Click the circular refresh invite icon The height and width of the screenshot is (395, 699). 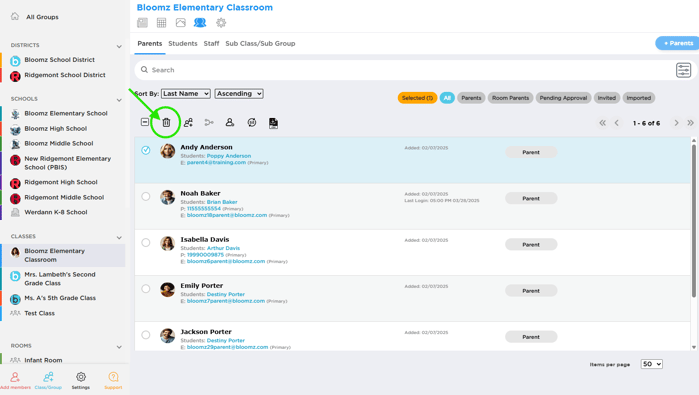click(x=252, y=123)
